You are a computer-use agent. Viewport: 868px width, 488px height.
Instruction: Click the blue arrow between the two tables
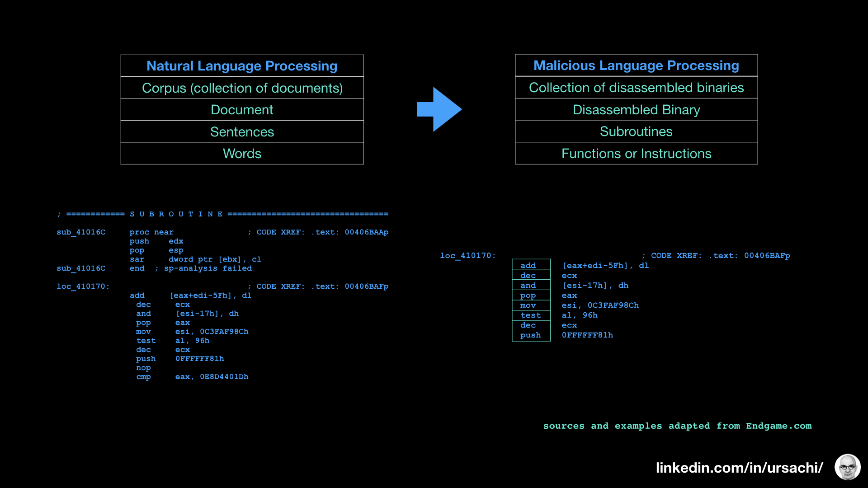click(x=439, y=110)
